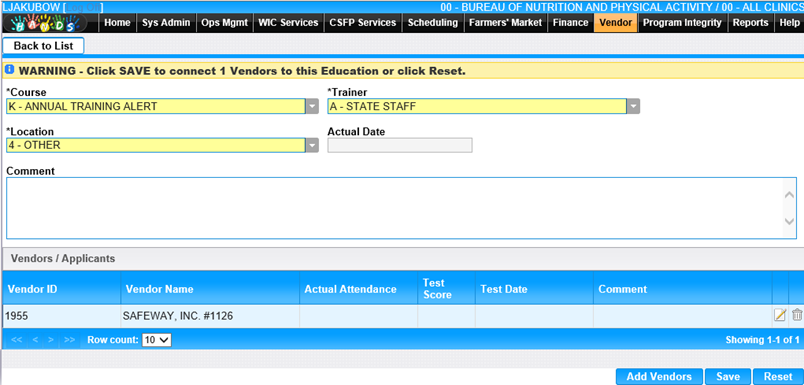
Task: Open the Reports menu
Action: coord(750,23)
